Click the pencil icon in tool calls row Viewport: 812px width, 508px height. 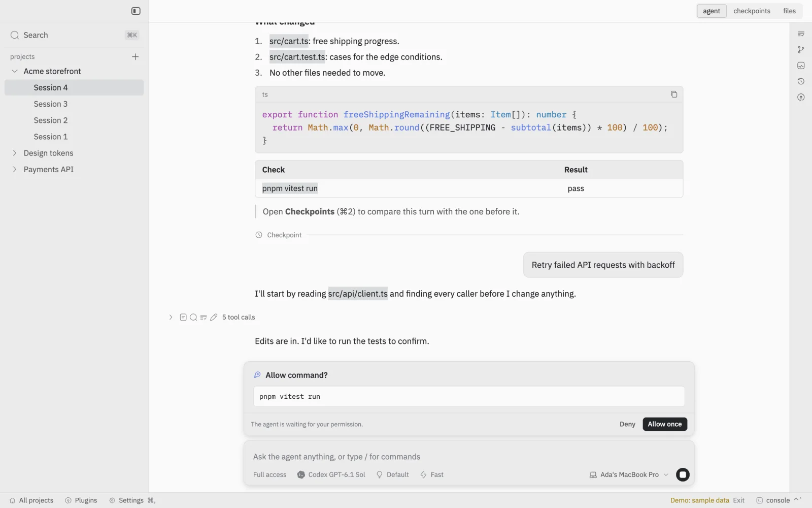(214, 317)
